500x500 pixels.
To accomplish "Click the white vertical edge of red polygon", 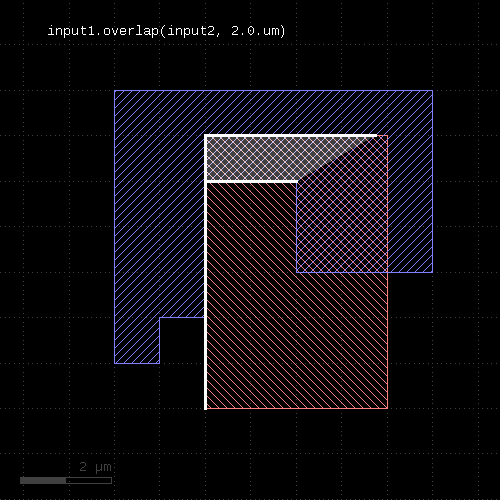I will click(205, 272).
